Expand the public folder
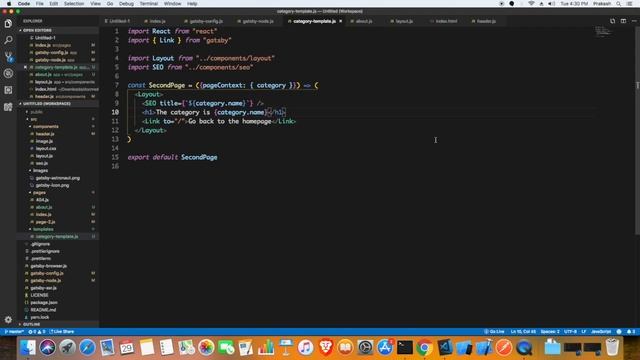The height and width of the screenshot is (360, 640). click(x=36, y=112)
